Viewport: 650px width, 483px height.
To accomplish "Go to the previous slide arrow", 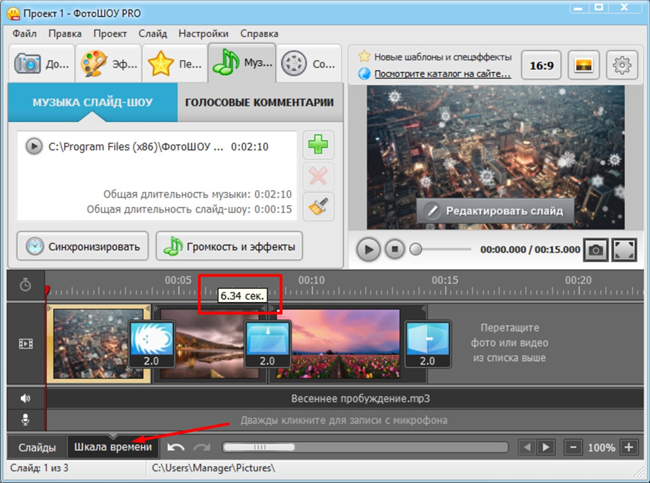I will click(527, 447).
